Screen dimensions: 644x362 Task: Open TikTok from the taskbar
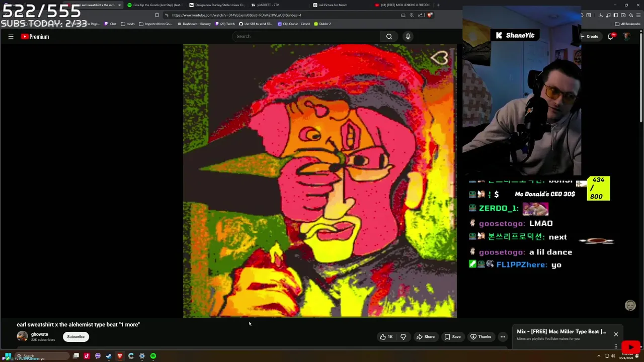pos(87,356)
